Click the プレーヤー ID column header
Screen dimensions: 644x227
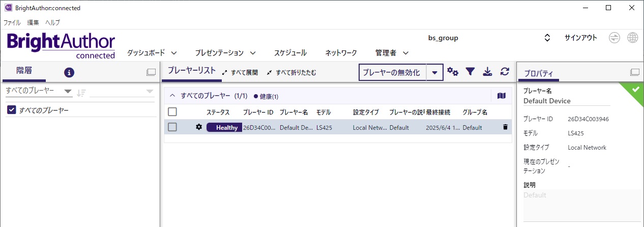[x=258, y=112]
